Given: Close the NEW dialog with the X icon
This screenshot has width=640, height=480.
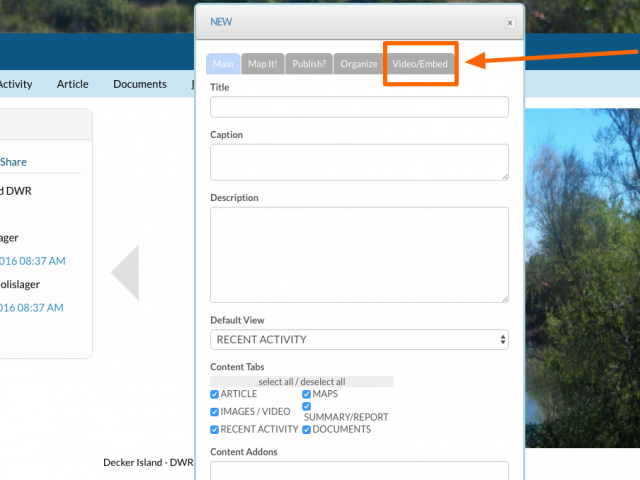Looking at the screenshot, I should tap(510, 22).
